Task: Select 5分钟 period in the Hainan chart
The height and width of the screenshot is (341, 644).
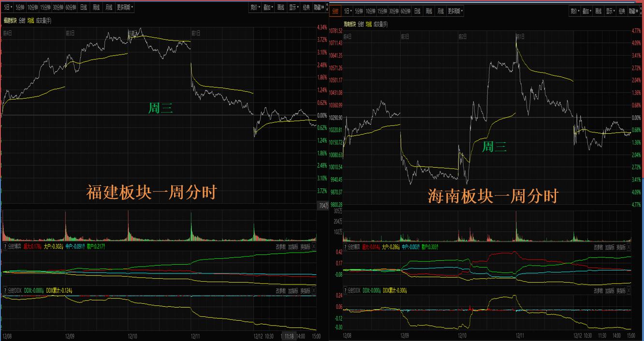Action: point(359,11)
